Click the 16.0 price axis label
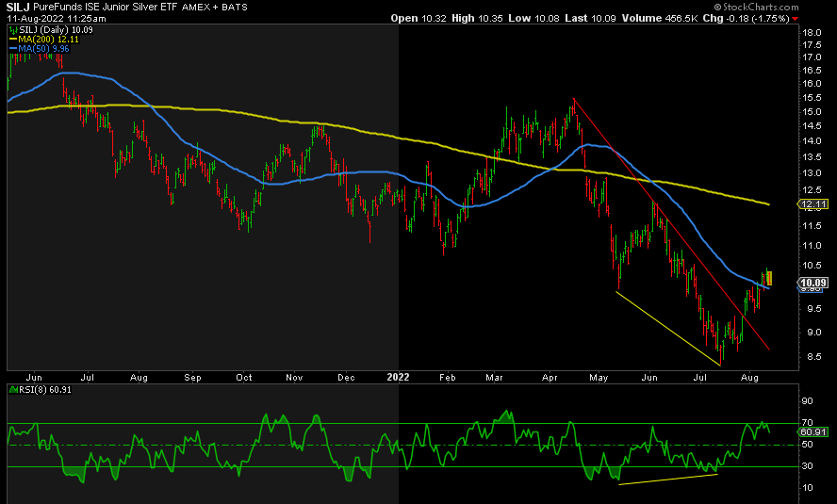 pos(812,84)
